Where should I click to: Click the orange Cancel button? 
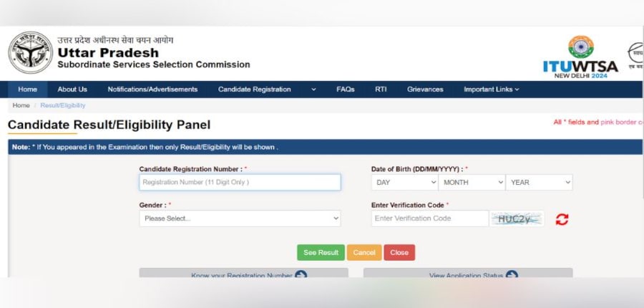(x=364, y=253)
